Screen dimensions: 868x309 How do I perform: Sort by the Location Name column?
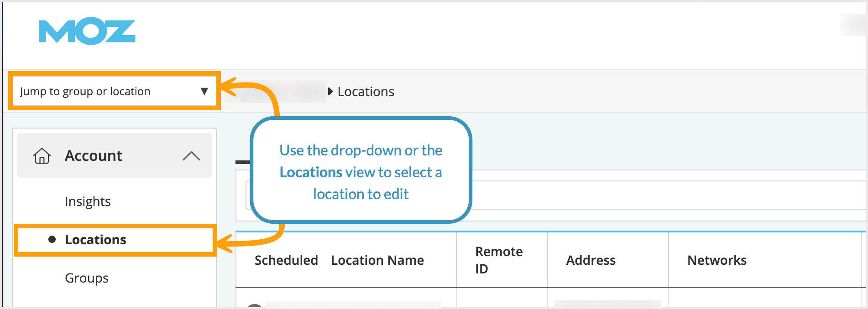(377, 260)
